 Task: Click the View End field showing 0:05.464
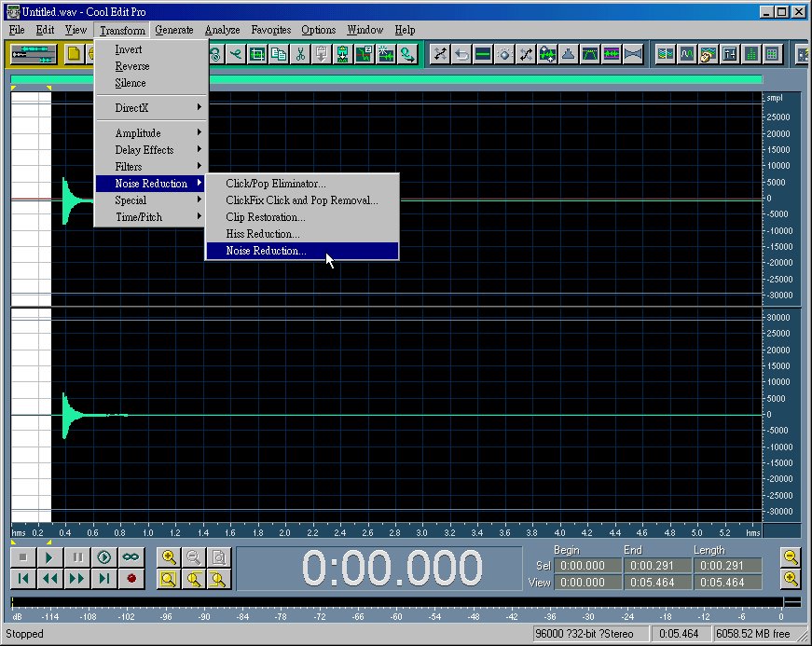coord(657,583)
